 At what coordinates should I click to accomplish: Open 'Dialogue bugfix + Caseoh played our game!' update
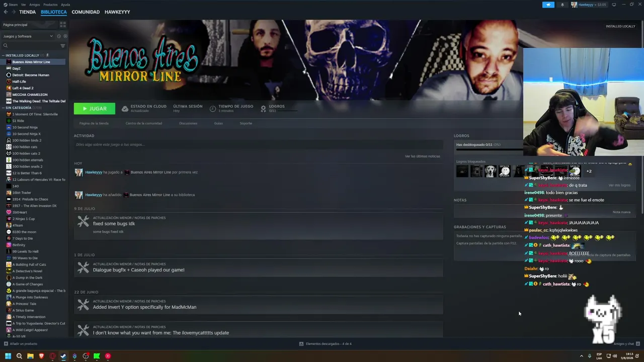(x=138, y=270)
